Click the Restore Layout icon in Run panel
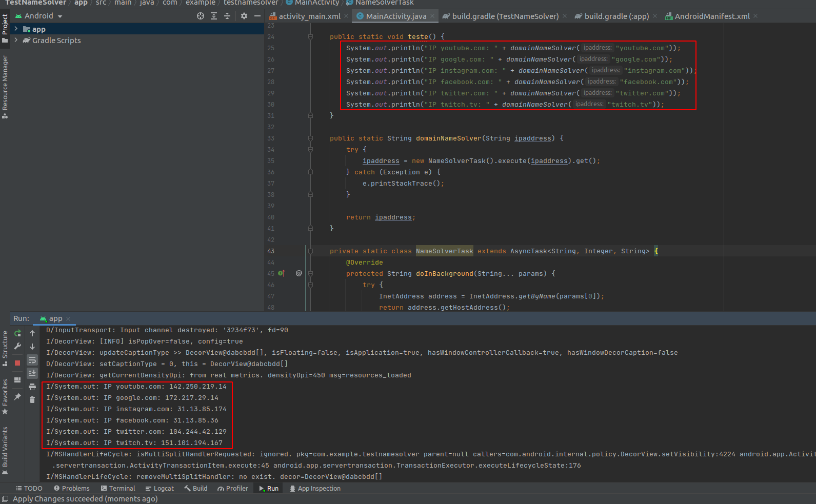Screen dimensions: 816x504 (x=17, y=380)
